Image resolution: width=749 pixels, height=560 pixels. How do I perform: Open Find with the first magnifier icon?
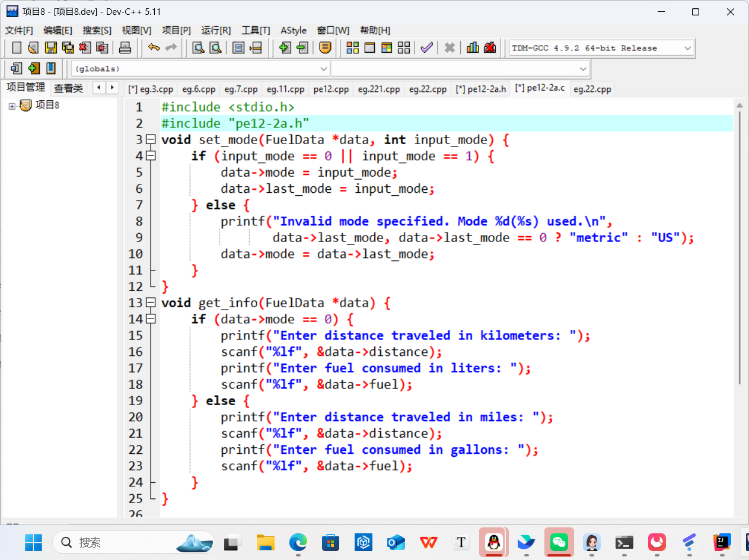tap(199, 48)
